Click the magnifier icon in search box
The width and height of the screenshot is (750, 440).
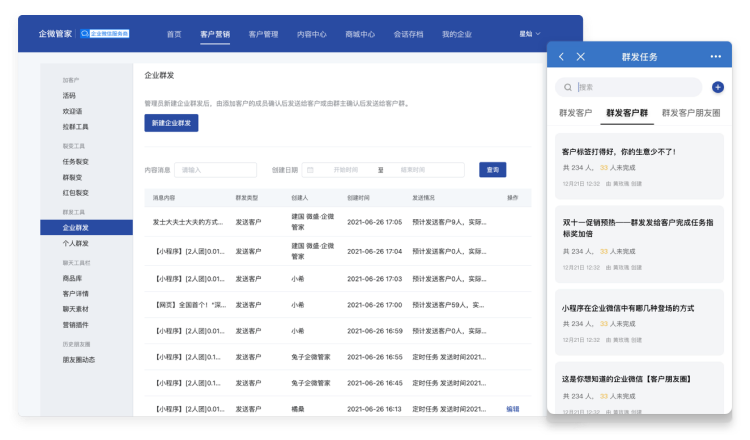tap(568, 88)
